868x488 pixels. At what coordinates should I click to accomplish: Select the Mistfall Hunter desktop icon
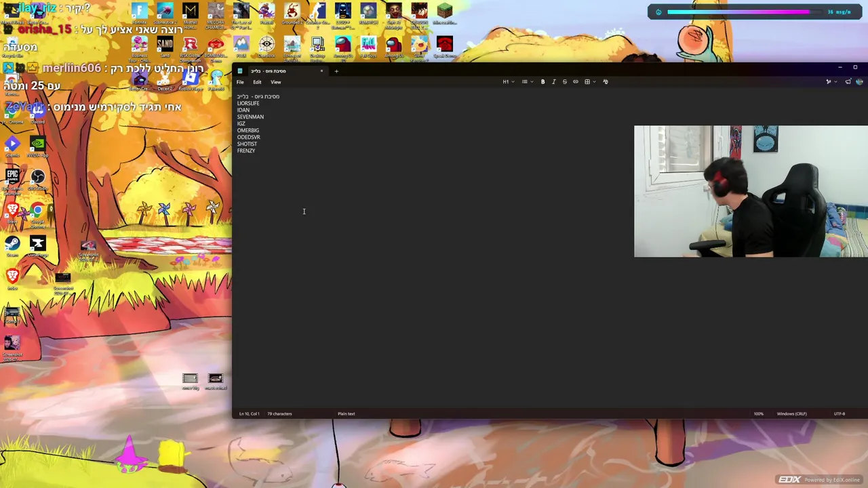pyautogui.click(x=191, y=14)
